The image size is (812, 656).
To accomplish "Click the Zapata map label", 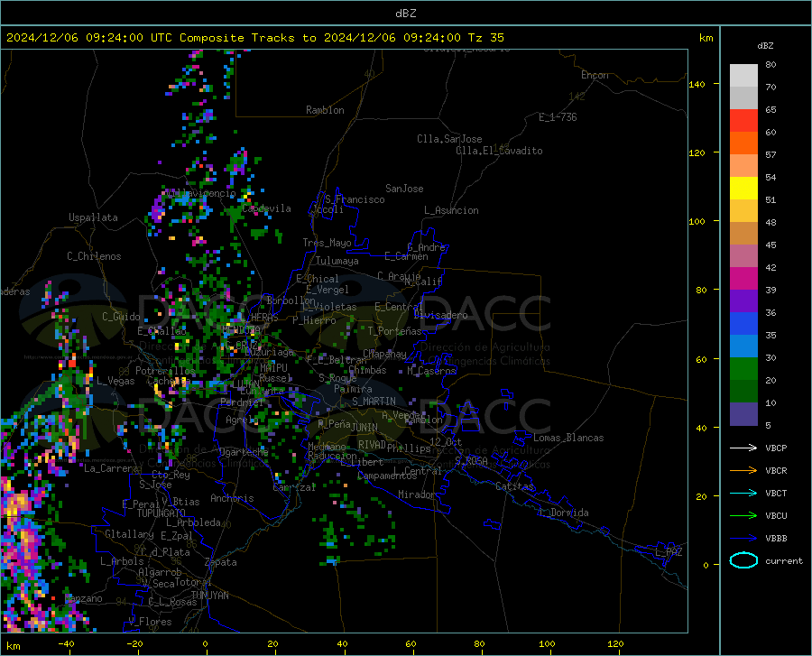I will click(x=221, y=562).
